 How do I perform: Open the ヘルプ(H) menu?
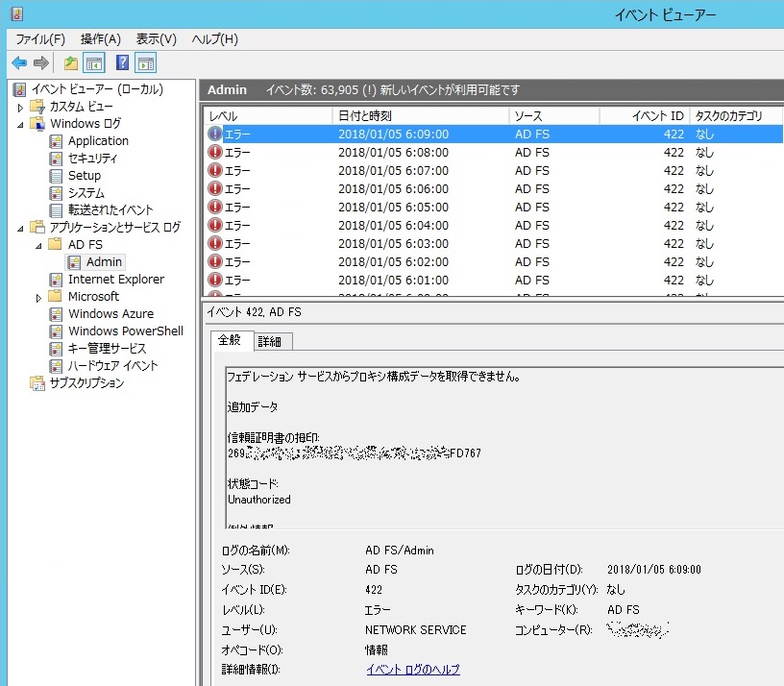[215, 39]
